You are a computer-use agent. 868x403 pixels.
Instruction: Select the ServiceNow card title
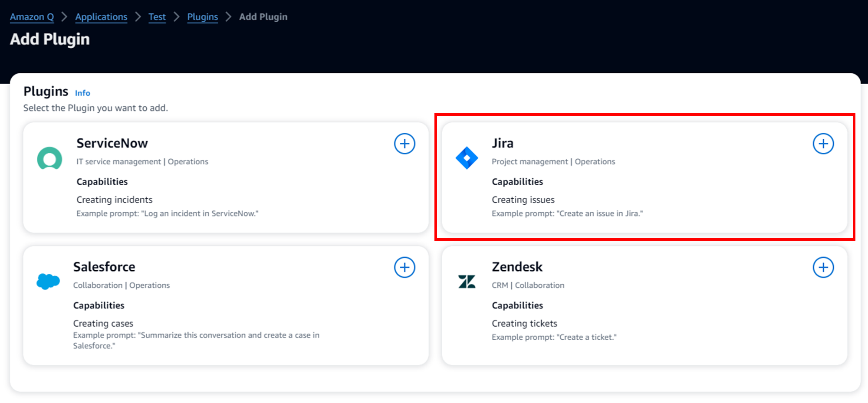112,143
